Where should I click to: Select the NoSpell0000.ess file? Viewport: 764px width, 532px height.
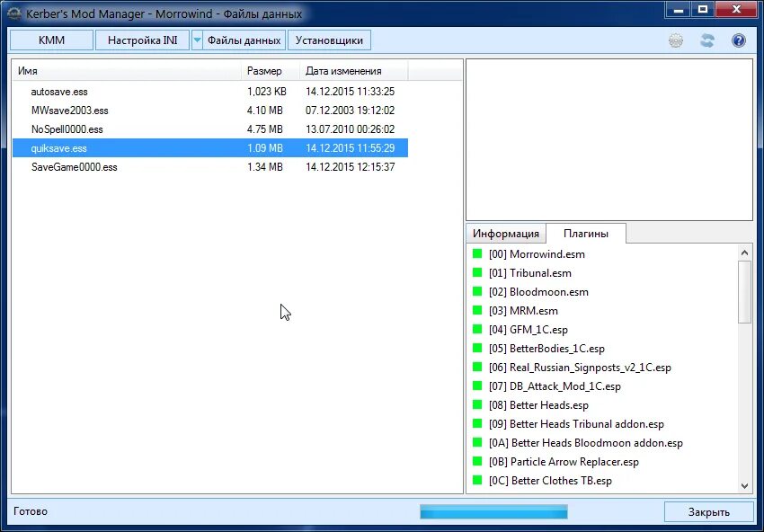point(210,129)
